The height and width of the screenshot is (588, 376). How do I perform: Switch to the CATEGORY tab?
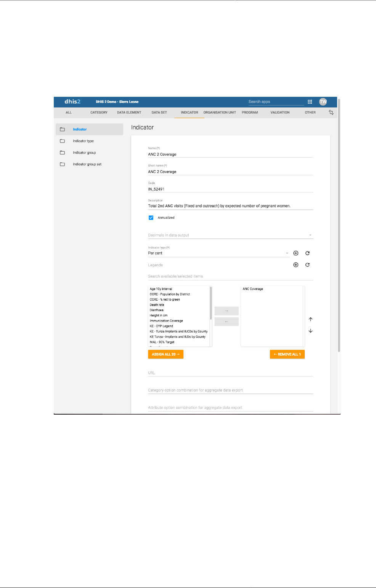coord(99,112)
